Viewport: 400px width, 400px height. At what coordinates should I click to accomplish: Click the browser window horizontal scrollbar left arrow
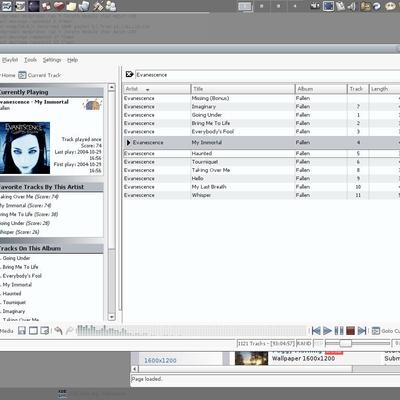point(135,369)
